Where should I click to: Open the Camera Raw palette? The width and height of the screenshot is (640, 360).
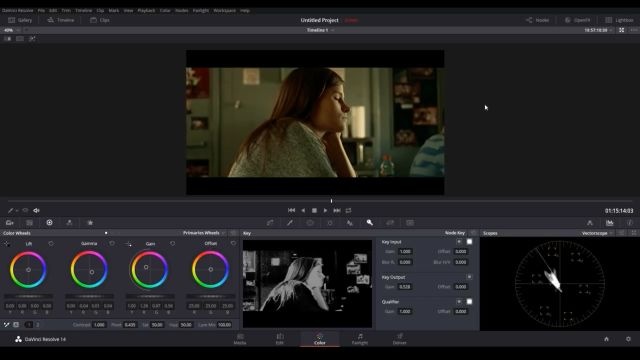9,222
